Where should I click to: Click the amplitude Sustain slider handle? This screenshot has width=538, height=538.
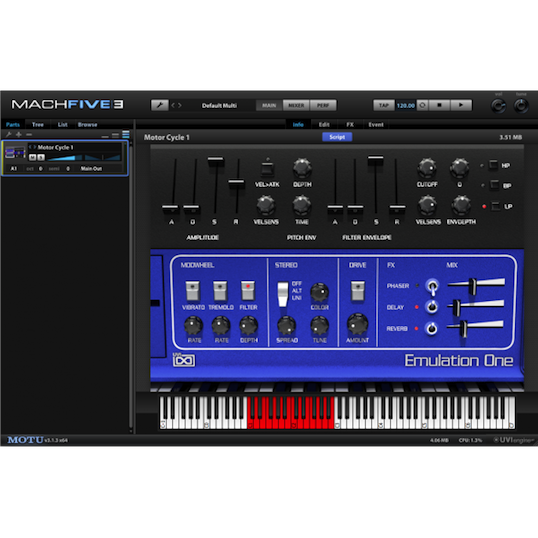(x=216, y=161)
